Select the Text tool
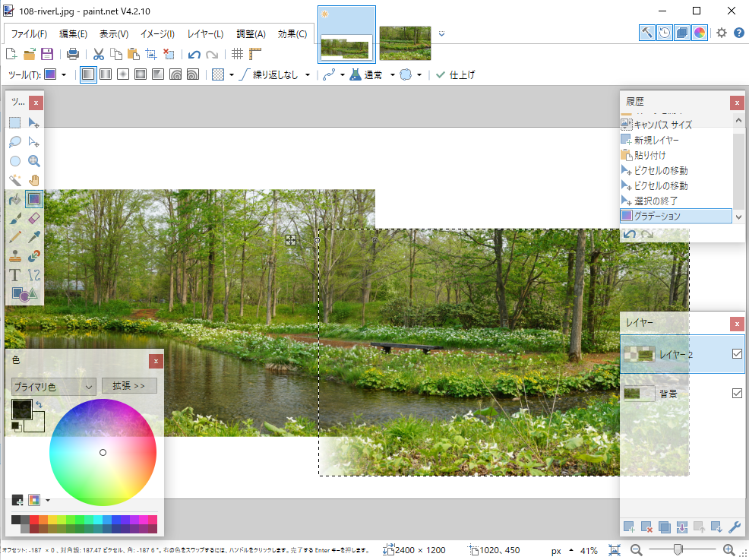 [15, 275]
